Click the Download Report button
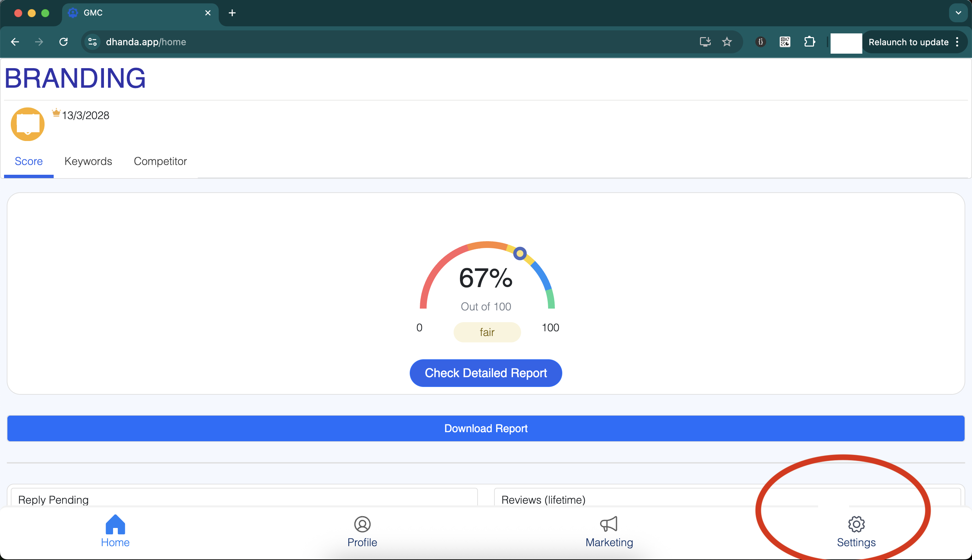This screenshot has height=560, width=972. click(486, 428)
